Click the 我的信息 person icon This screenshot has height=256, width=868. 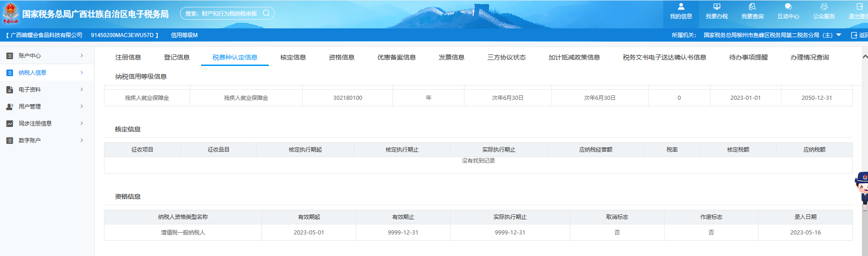(x=681, y=7)
